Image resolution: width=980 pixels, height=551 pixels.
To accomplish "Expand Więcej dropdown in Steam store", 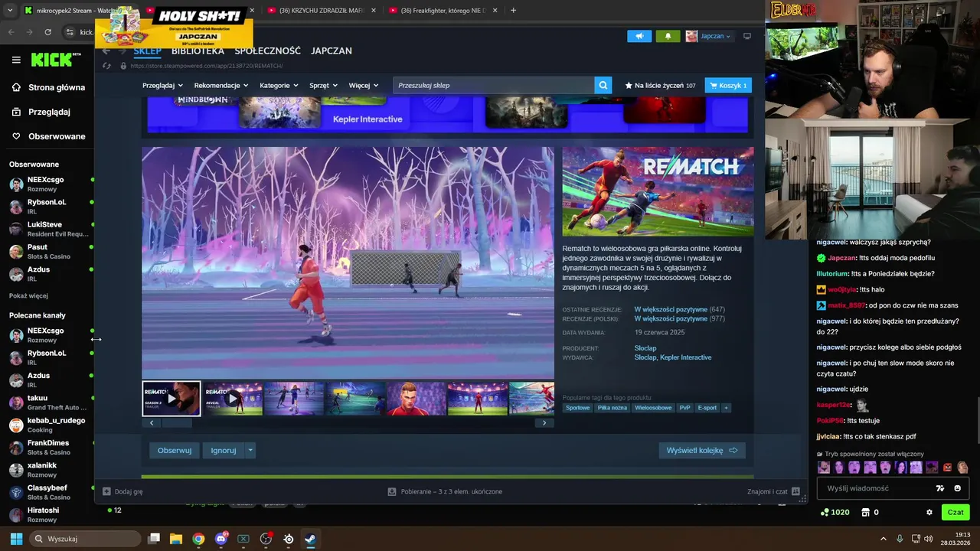I will coord(363,85).
